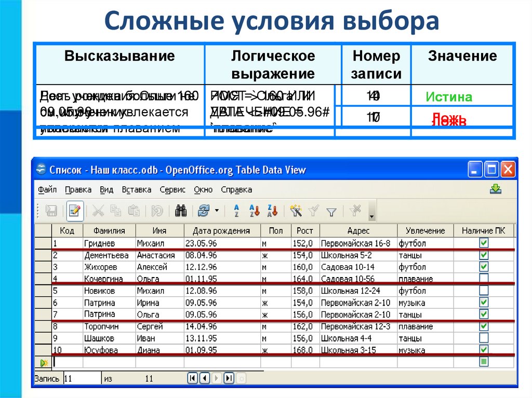Expand the toolbar overflow options arrow
Image resolution: width=532 pixels, height=398 pixels.
click(x=371, y=216)
